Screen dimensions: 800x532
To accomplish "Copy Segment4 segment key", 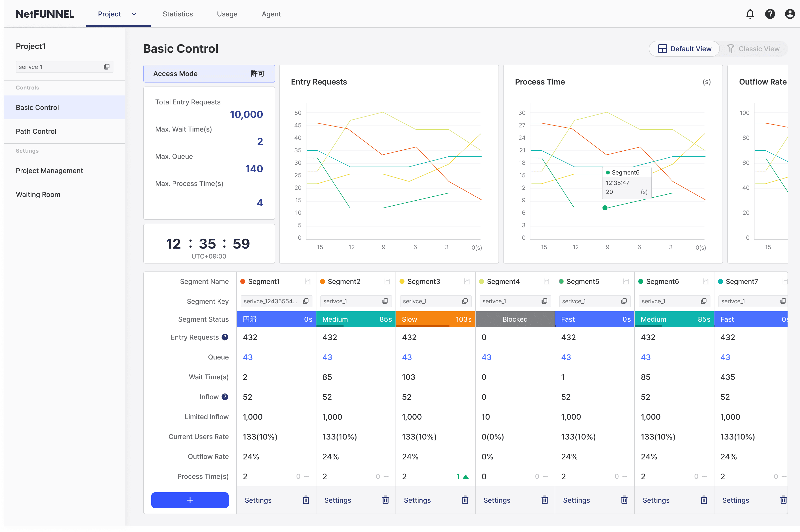I will 545,301.
